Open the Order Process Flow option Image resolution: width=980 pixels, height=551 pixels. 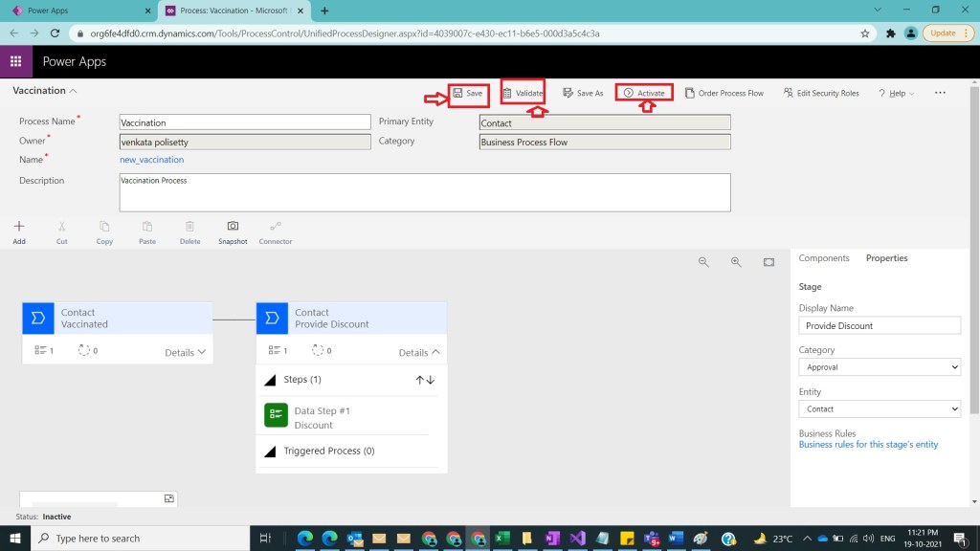tap(724, 94)
